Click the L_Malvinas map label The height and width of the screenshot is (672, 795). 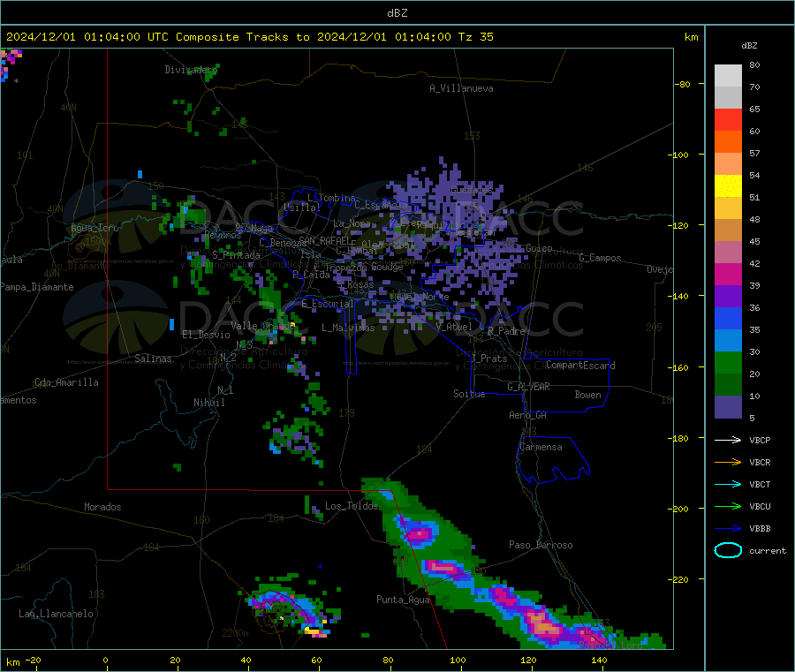(x=348, y=328)
